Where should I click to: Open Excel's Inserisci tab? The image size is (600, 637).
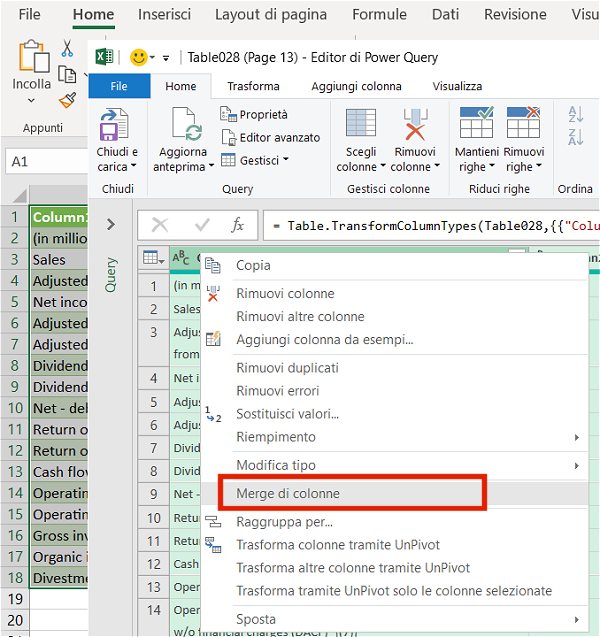coord(164,15)
